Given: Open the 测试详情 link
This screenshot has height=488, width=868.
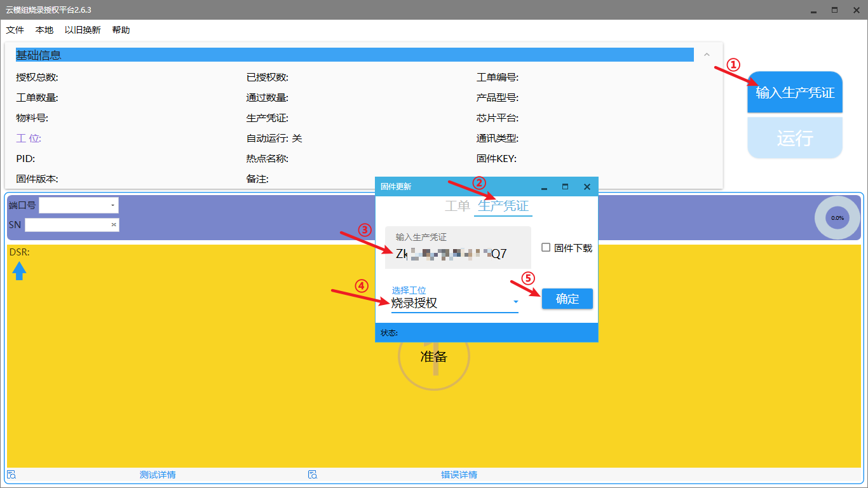Looking at the screenshot, I should [x=158, y=475].
